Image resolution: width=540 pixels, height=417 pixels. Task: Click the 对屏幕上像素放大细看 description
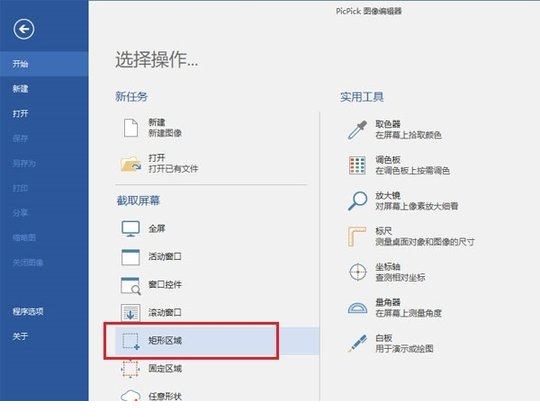(417, 207)
